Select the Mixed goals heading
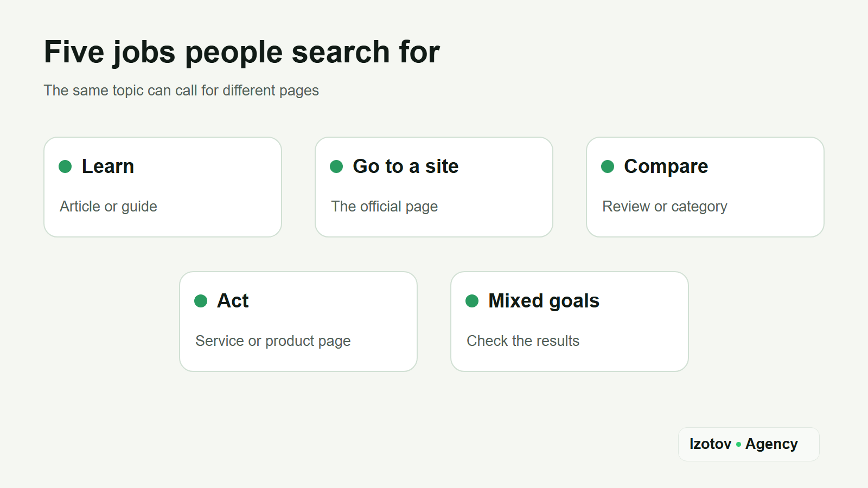The image size is (868, 488). [544, 301]
